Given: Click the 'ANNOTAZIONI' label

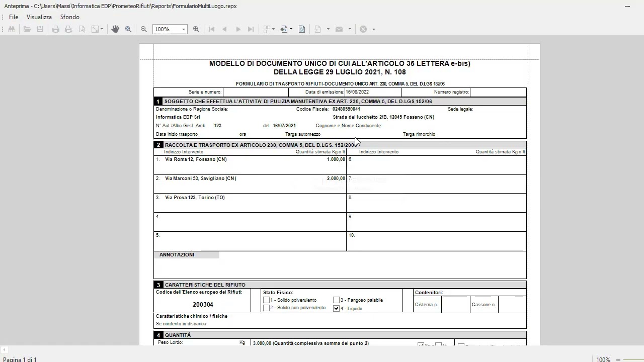Looking at the screenshot, I should click(x=177, y=255).
